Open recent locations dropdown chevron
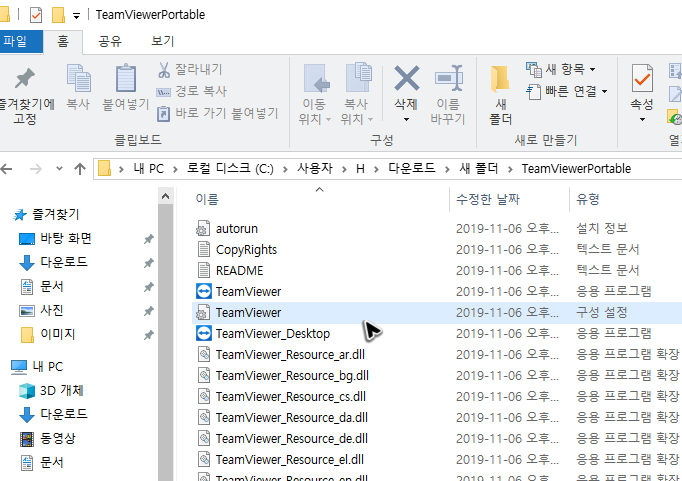The image size is (682, 481). coord(60,168)
